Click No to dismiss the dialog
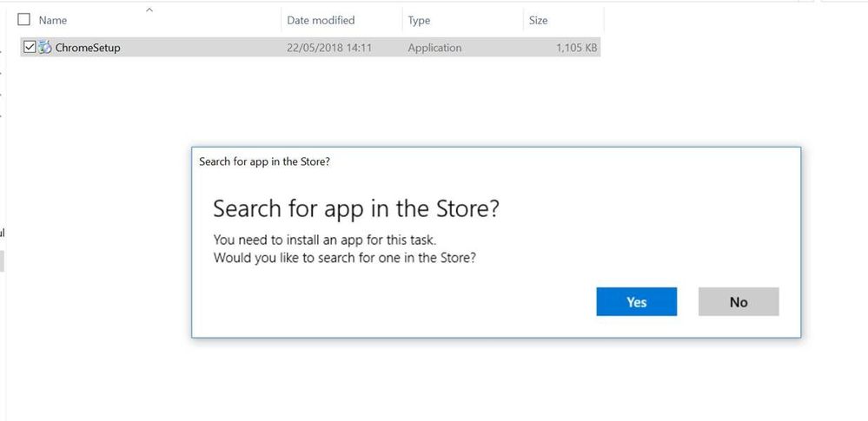Screen dimensions: 868x421 (739, 301)
